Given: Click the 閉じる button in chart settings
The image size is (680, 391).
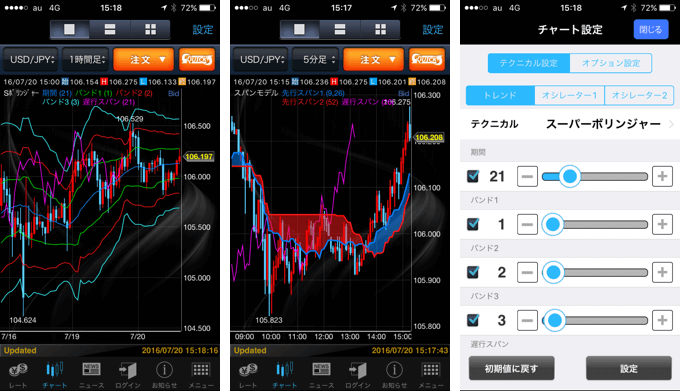Looking at the screenshot, I should 651,29.
